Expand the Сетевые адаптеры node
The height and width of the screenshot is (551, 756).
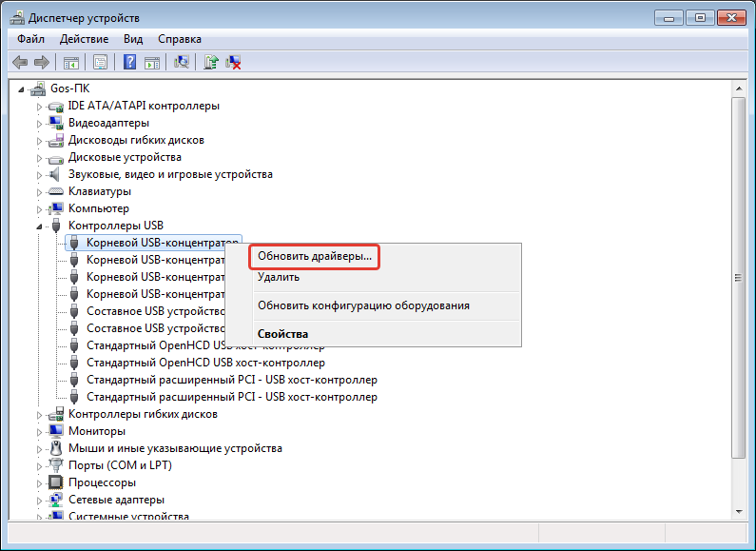40,501
